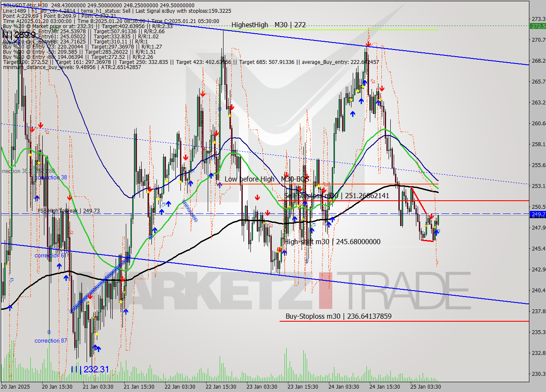Click the 23 Jan 03:30 time label
This screenshot has width=546, height=392.
pyautogui.click(x=261, y=387)
